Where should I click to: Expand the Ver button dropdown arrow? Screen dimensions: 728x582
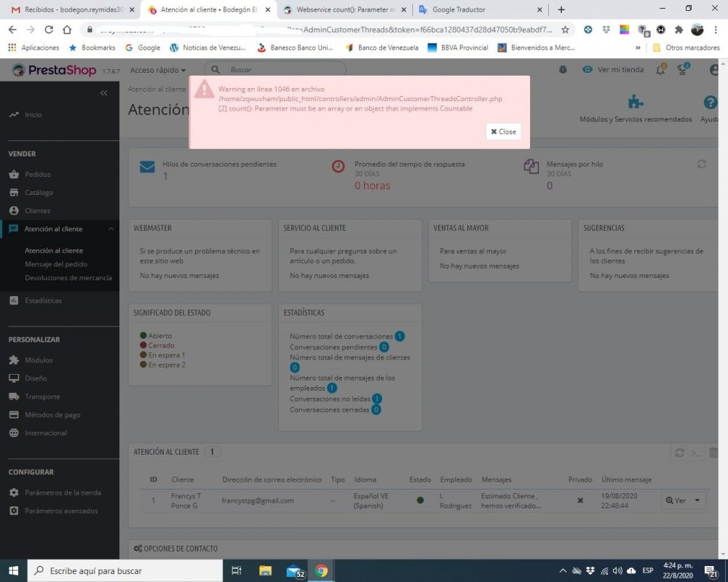tap(697, 501)
